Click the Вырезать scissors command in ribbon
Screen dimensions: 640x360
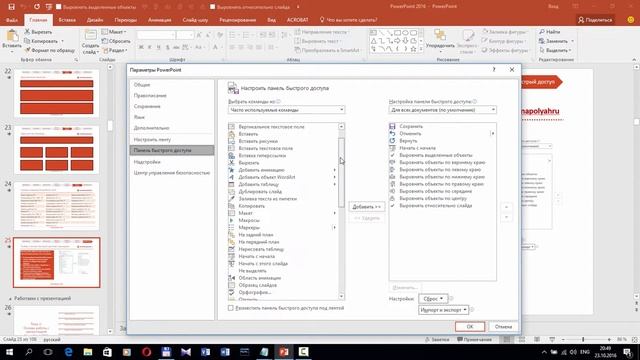pyautogui.click(x=38, y=32)
